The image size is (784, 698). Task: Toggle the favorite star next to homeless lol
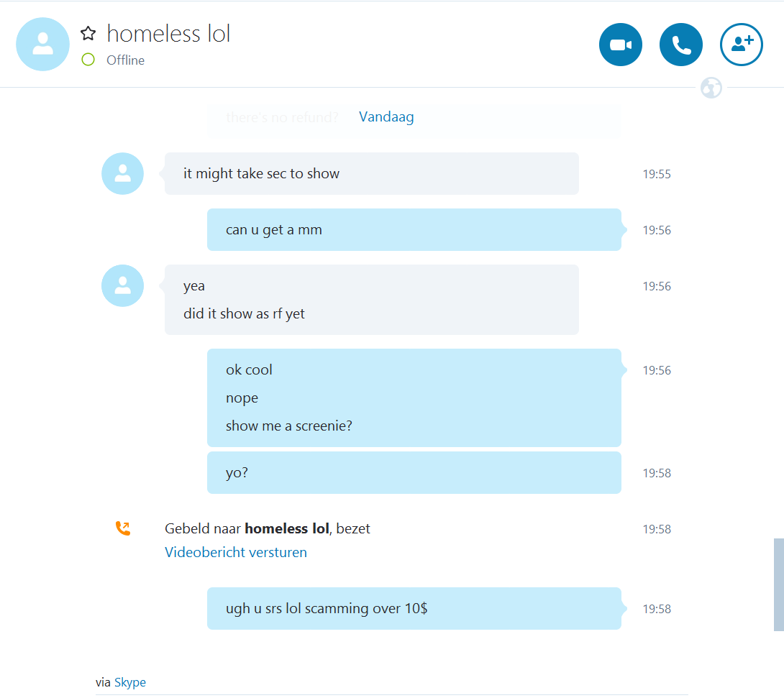click(88, 34)
